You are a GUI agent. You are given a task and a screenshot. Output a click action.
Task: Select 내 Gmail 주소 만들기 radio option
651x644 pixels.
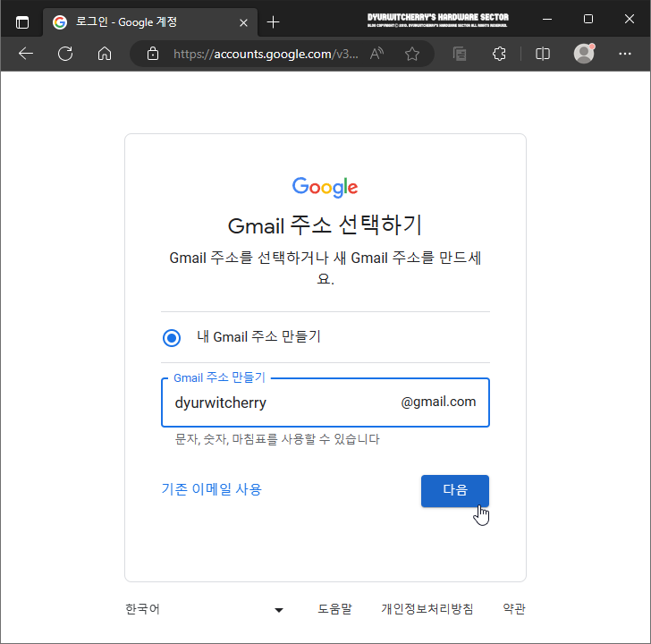tap(172, 337)
